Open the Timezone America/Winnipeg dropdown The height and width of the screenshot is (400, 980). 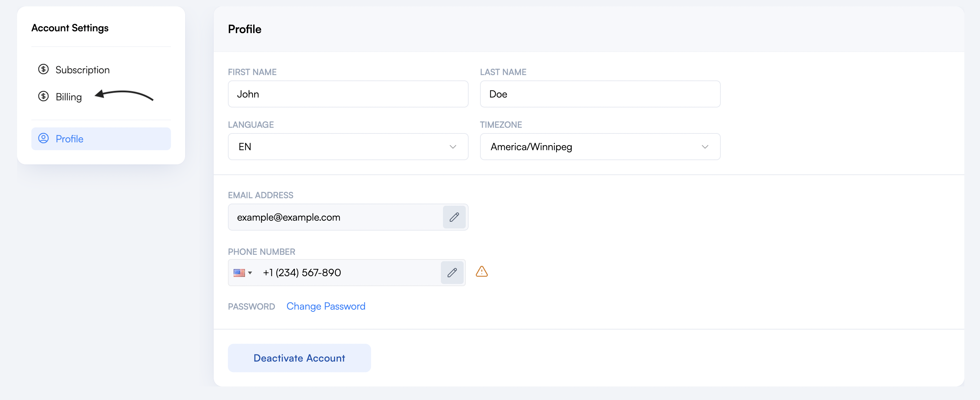point(600,147)
